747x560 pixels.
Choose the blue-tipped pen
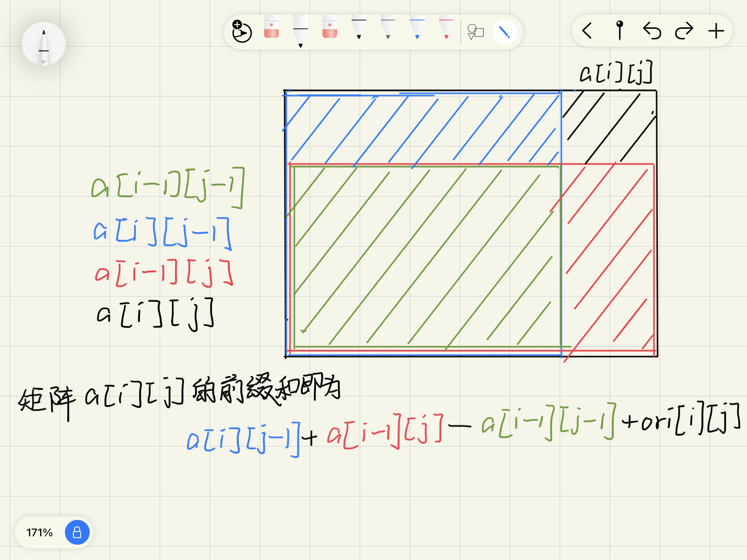point(417,28)
